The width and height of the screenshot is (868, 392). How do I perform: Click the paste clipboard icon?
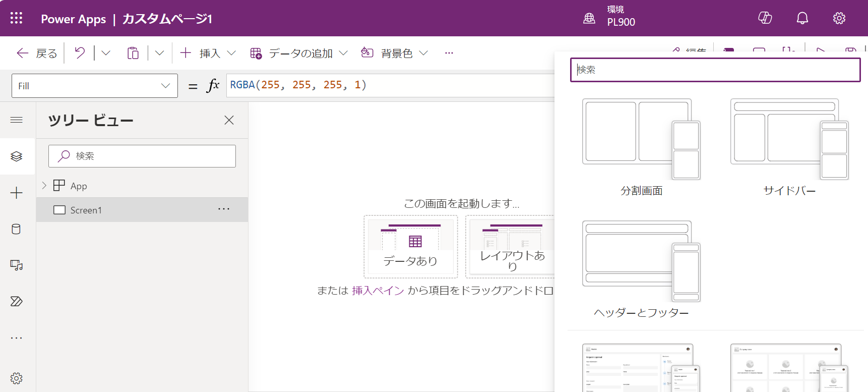point(133,53)
